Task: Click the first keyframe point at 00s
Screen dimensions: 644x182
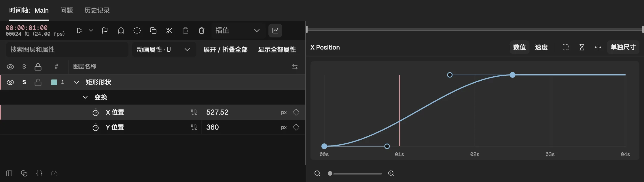Action: (324, 146)
